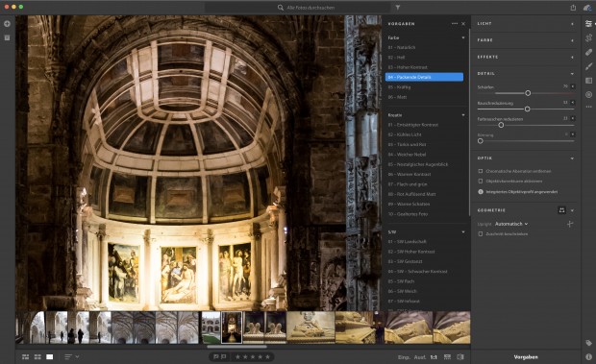This screenshot has height=364, width=596.
Task: Switch to single photo detail view
Action: [49, 356]
